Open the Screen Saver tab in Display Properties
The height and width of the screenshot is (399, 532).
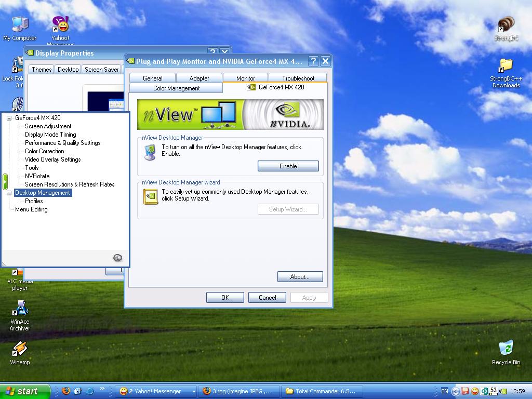pyautogui.click(x=101, y=70)
